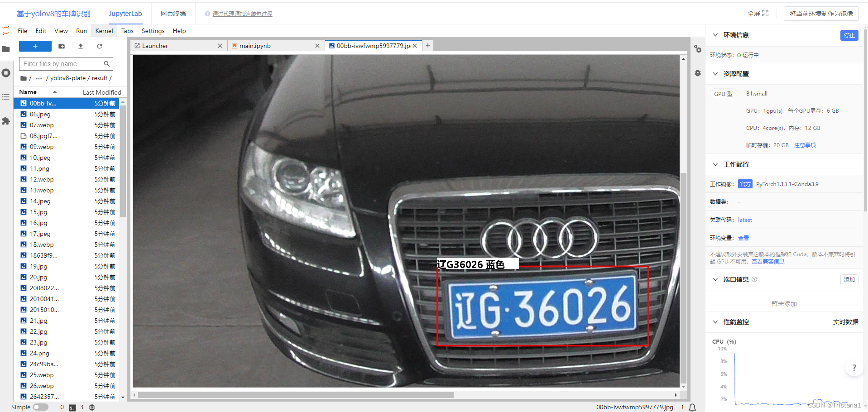
Task: Click 基于yolov8的车牌识别 project title
Action: (53, 14)
